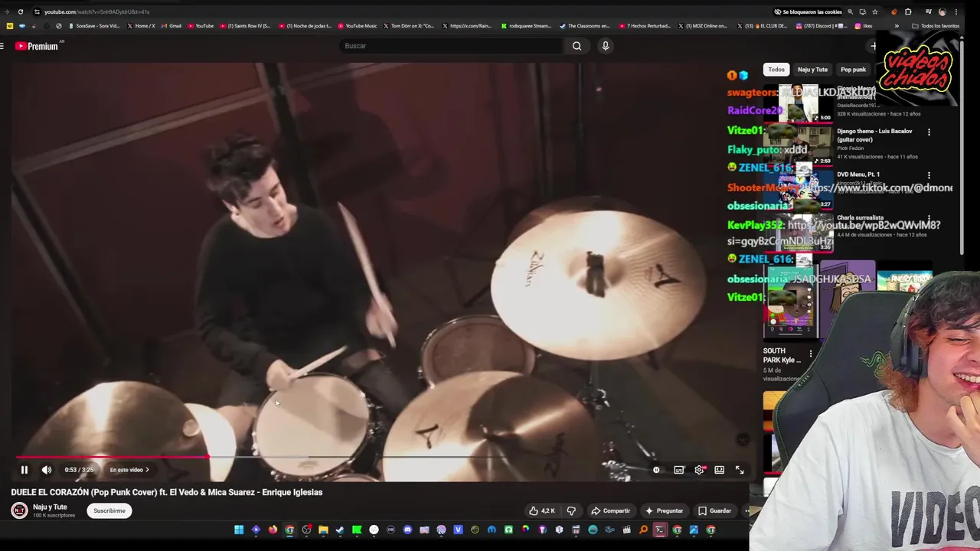980x551 pixels.
Task: Expand the 'En este video' chapters
Action: coord(129,470)
